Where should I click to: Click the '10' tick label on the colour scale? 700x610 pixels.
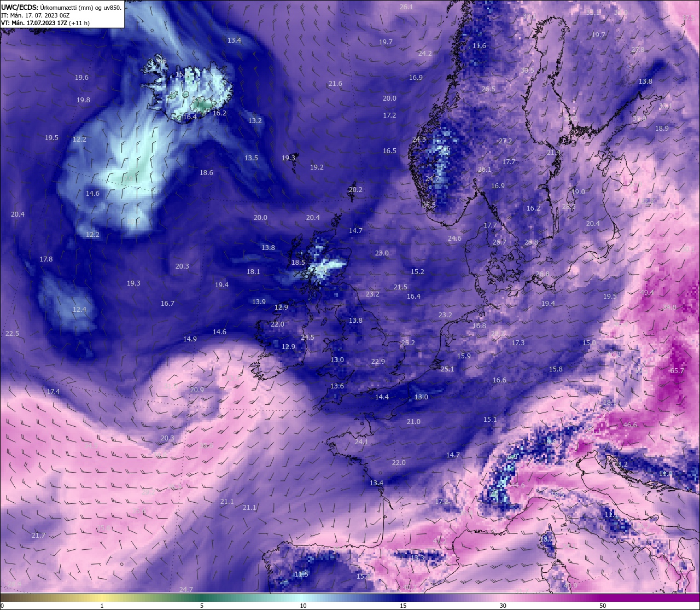point(302,606)
